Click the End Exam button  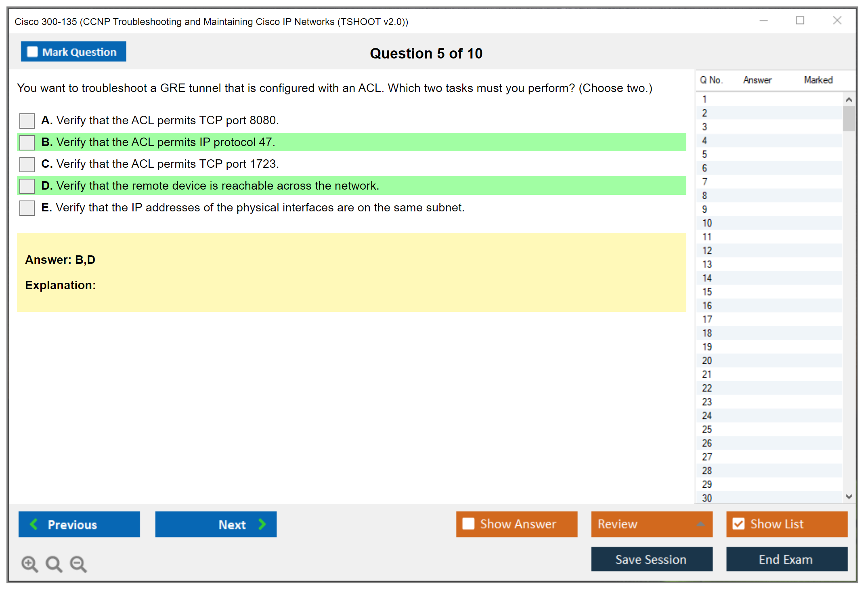[786, 559]
